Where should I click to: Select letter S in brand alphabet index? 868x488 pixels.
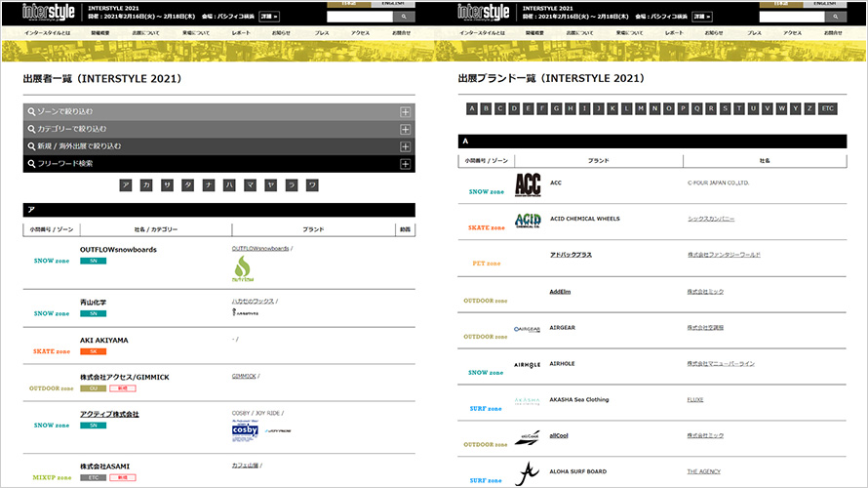click(x=726, y=108)
